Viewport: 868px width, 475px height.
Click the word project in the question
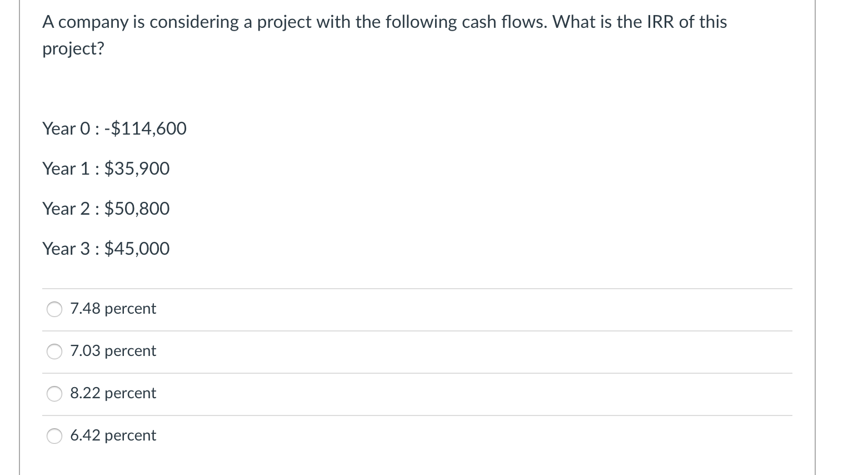tap(72, 49)
